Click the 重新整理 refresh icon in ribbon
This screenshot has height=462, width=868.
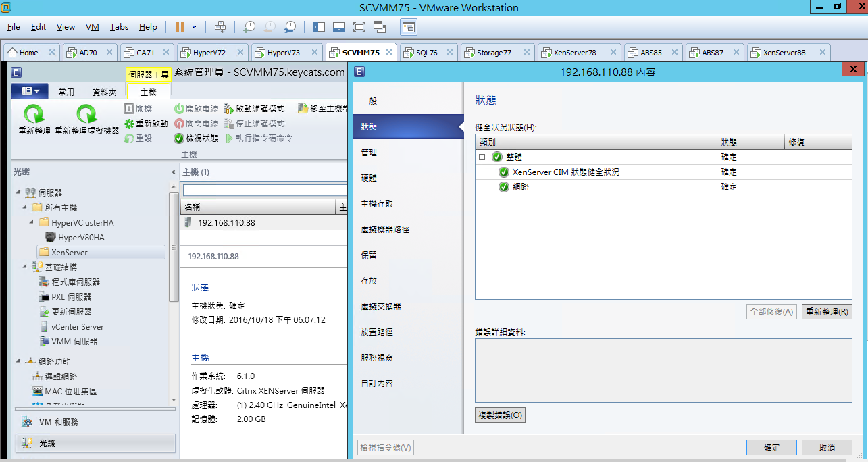(x=34, y=114)
